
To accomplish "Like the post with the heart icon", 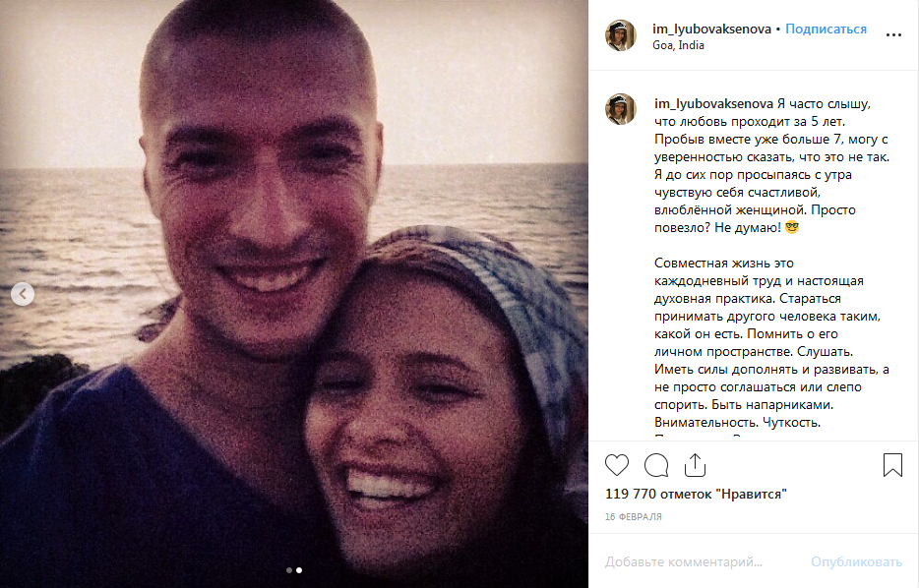I will pos(617,465).
